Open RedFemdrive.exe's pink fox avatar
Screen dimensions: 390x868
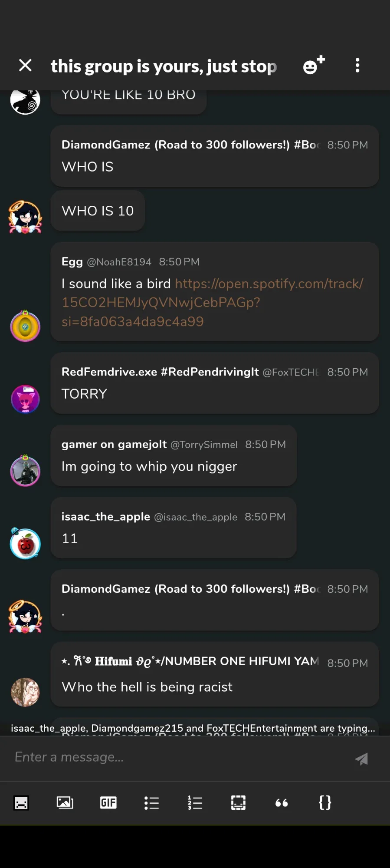(25, 399)
